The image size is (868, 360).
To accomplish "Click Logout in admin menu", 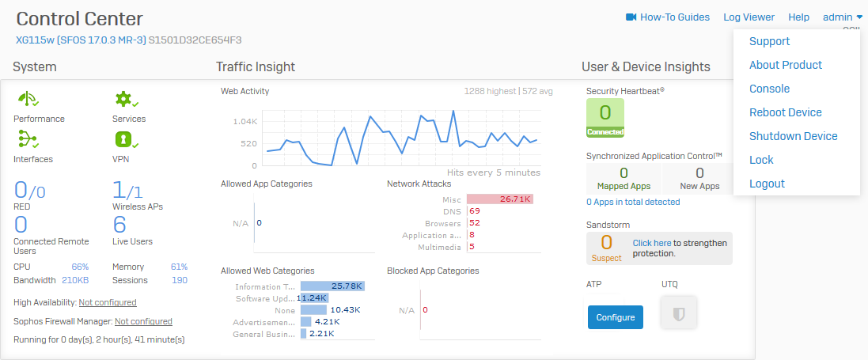I will [767, 184].
